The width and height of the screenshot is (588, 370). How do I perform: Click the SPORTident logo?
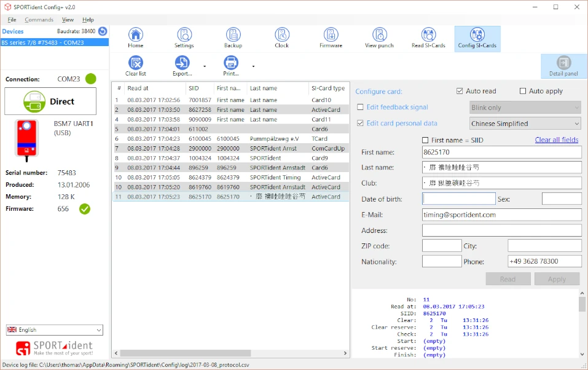click(54, 348)
